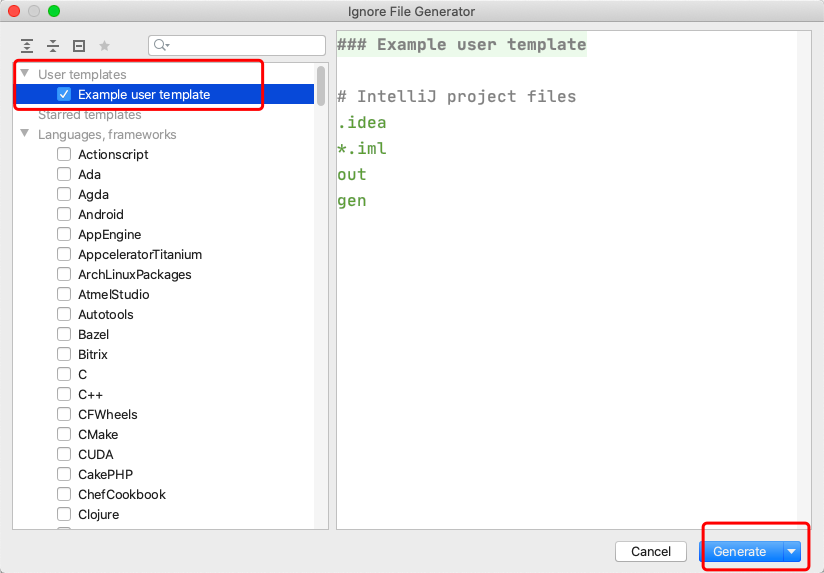Screen dimensions: 824x573
Task: Click the star favorites icon
Action: 105,46
